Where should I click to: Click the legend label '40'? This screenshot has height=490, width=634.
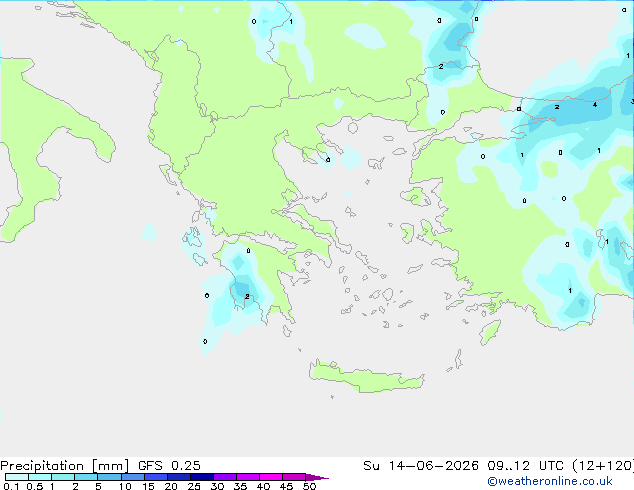[x=263, y=486]
